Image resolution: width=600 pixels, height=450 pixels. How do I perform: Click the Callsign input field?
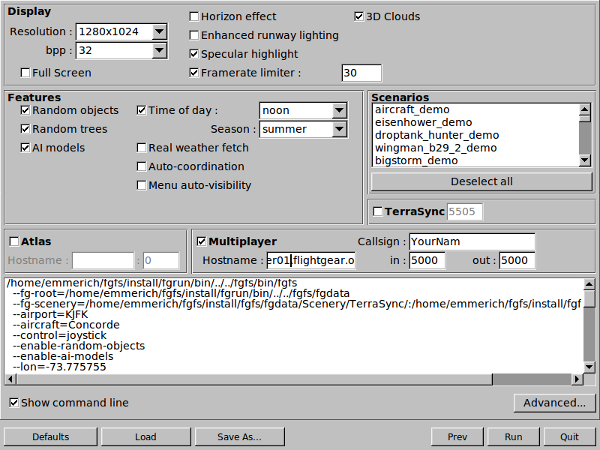(x=472, y=242)
